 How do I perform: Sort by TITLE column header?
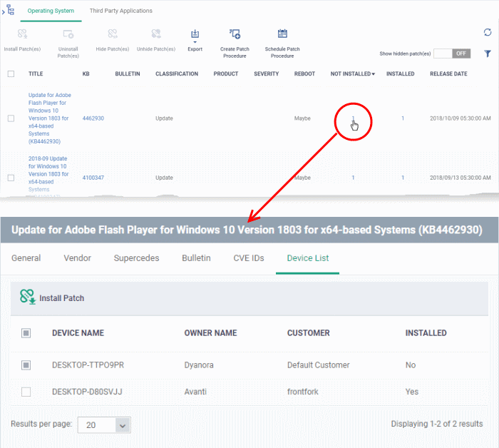click(36, 74)
